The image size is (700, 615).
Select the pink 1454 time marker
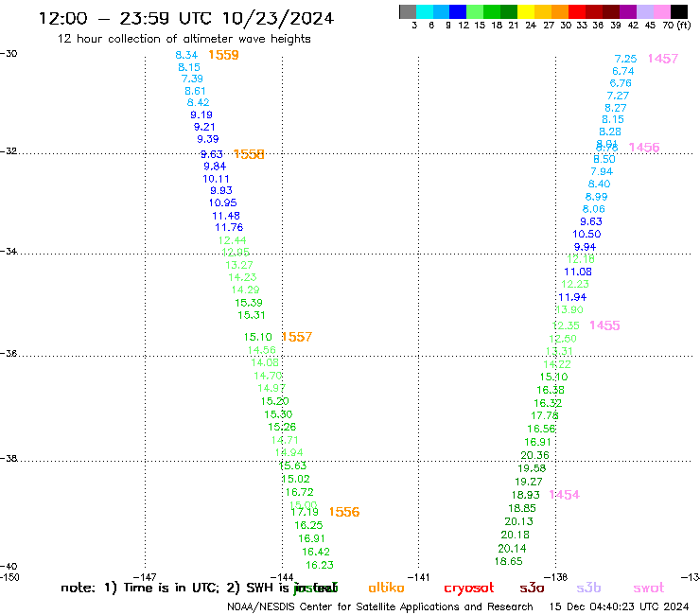[565, 495]
